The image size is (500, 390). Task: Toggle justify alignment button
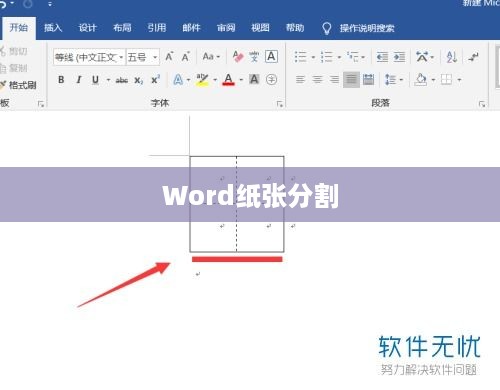tap(351, 79)
